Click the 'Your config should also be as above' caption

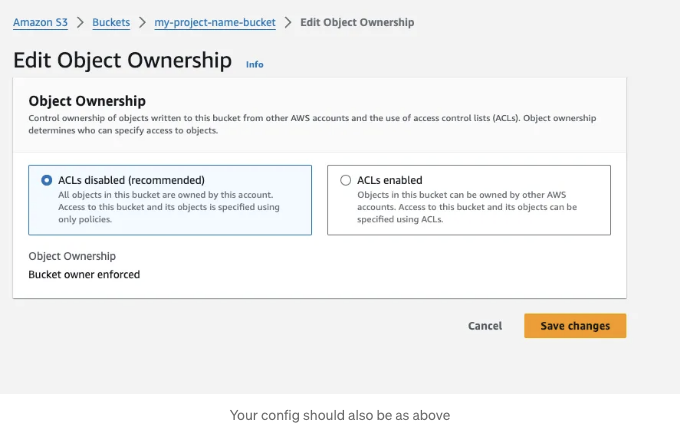pyautogui.click(x=340, y=415)
